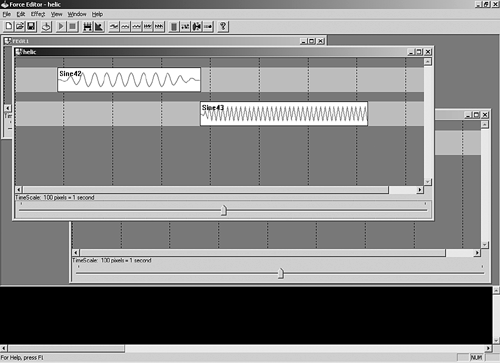Open the View menu

[56, 14]
